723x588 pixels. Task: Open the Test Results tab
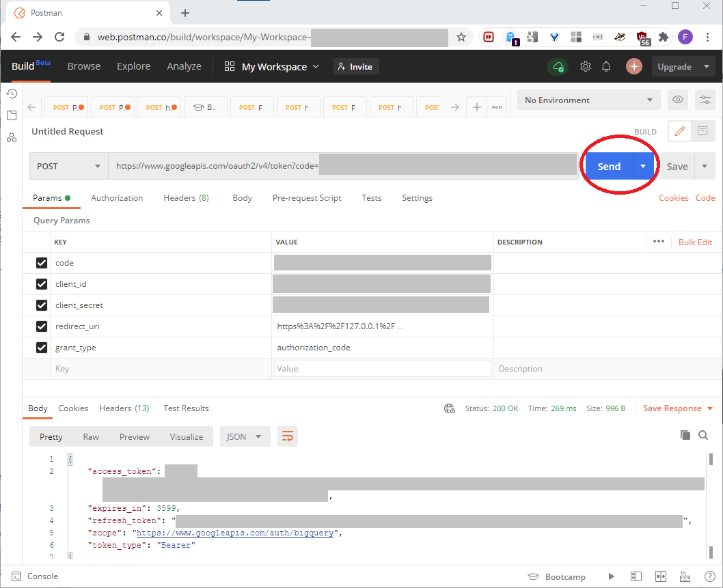point(186,408)
